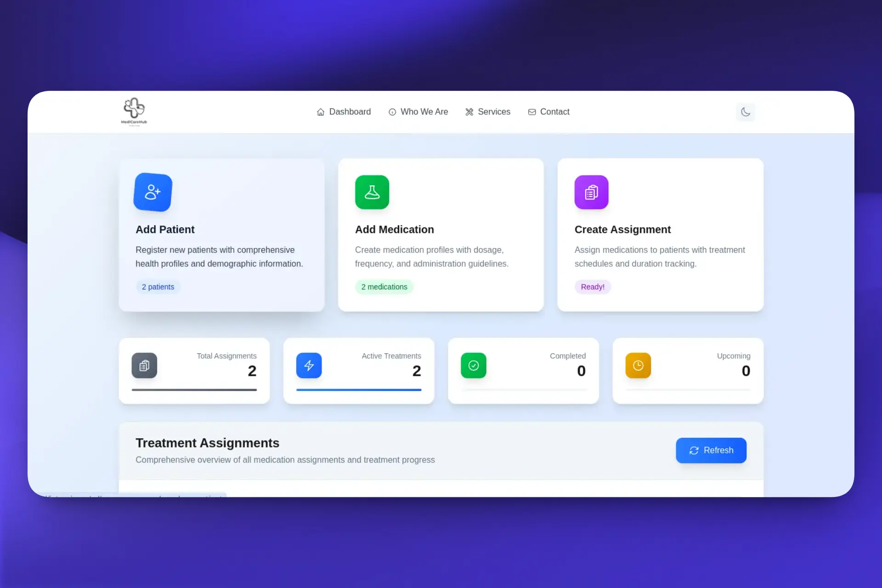Viewport: 882px width, 588px height.
Task: Click the Total Assignments label
Action: [226, 356]
